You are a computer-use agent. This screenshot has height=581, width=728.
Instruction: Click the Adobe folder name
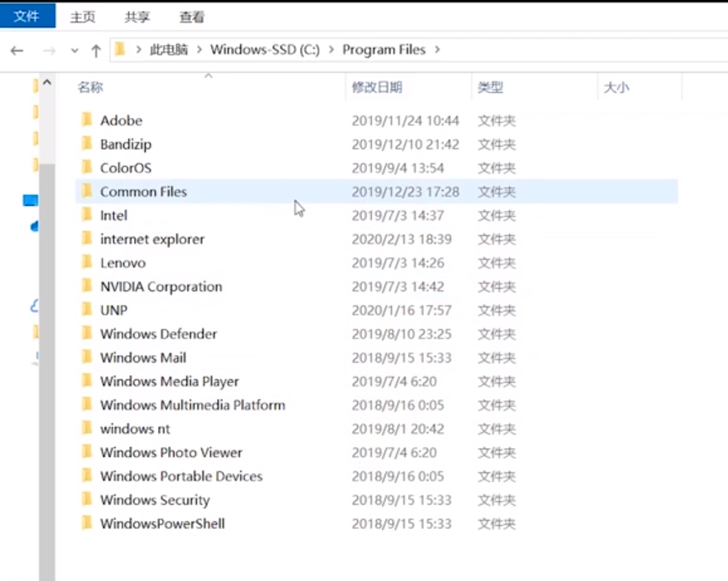tap(121, 121)
